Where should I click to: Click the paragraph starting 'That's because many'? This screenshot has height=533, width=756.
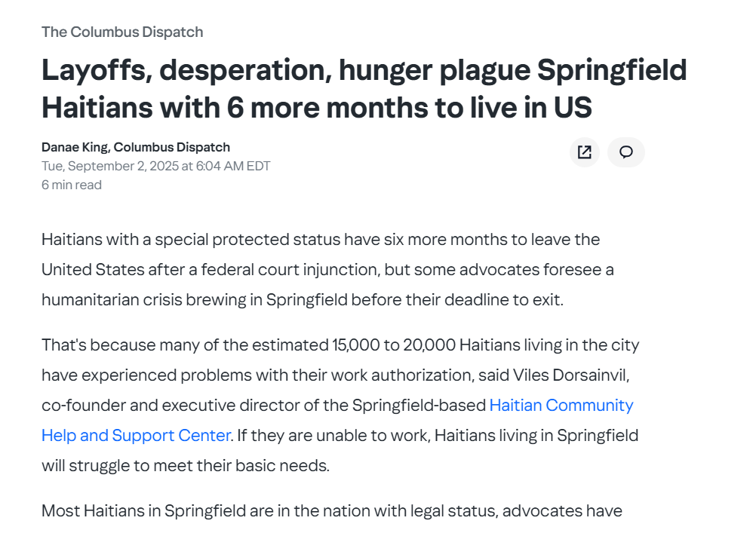coord(340,406)
